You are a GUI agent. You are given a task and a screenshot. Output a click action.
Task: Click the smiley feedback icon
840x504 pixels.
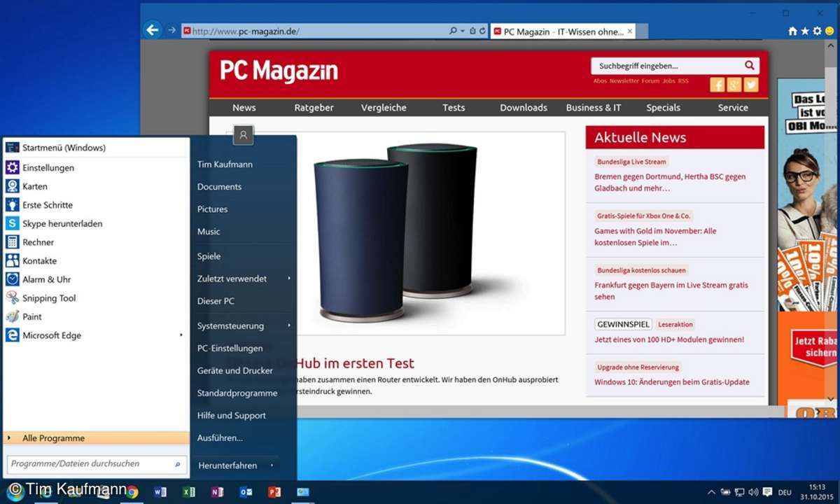829,31
